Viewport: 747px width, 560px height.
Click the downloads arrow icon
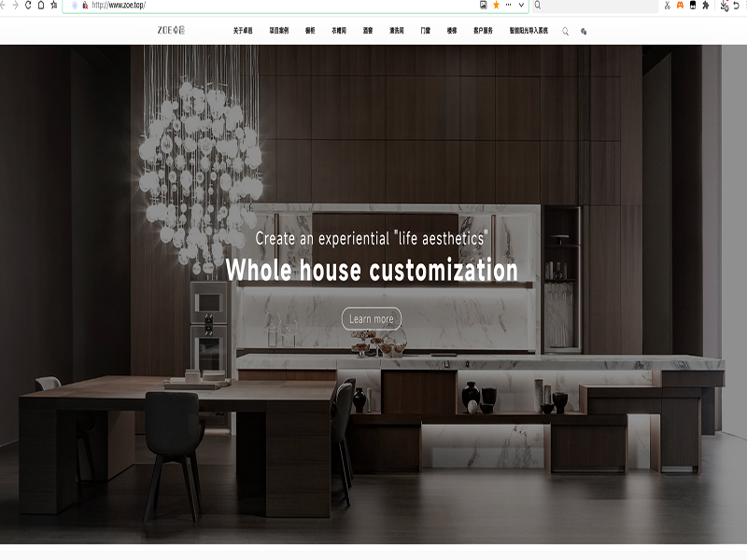725,5
